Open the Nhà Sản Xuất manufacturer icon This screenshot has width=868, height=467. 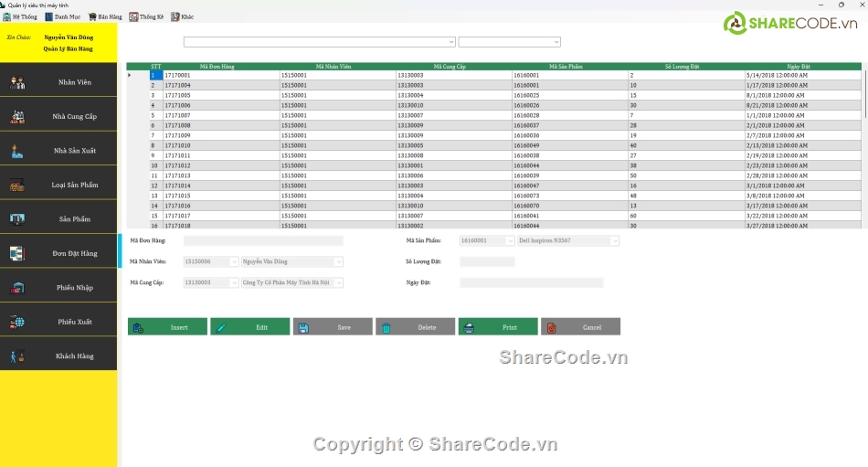coord(17,150)
